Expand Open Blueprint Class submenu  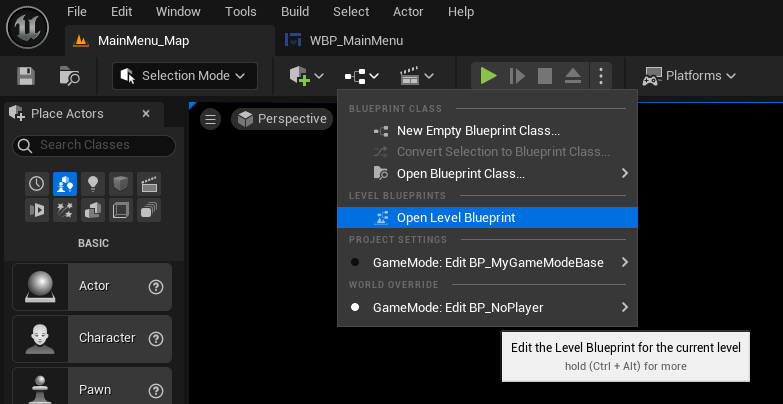pos(487,174)
